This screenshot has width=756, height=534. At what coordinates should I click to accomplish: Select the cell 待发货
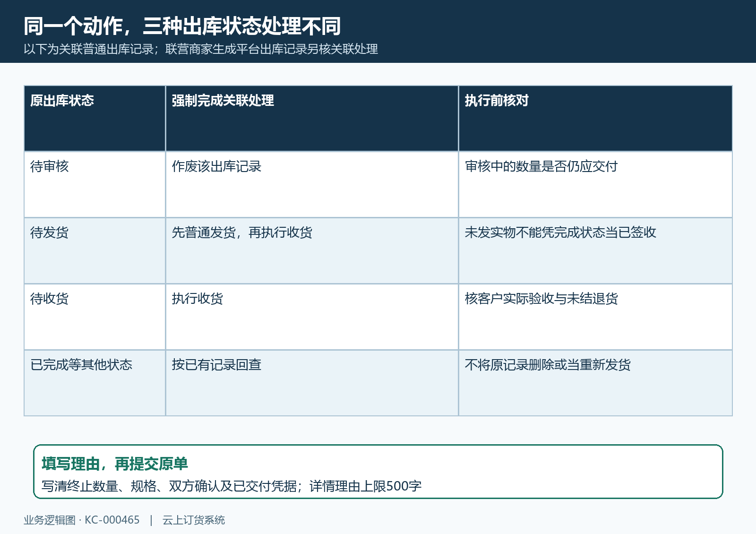(95, 251)
